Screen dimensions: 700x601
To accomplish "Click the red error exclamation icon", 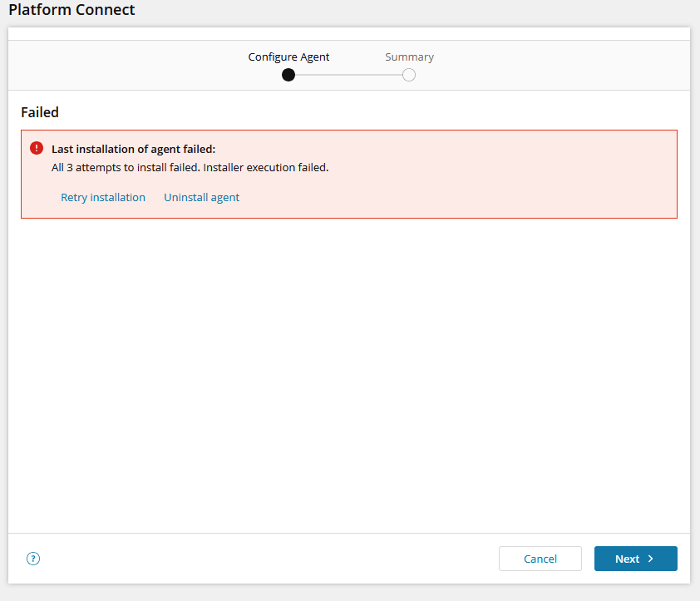I will (x=37, y=148).
